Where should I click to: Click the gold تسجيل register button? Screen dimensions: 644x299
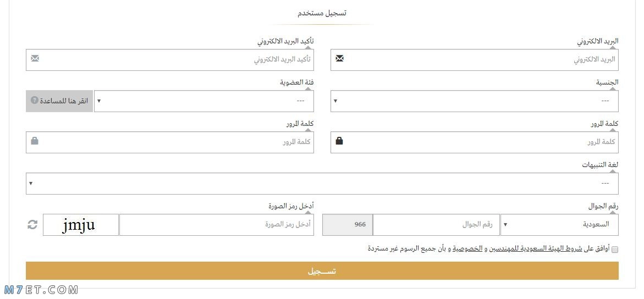322,271
